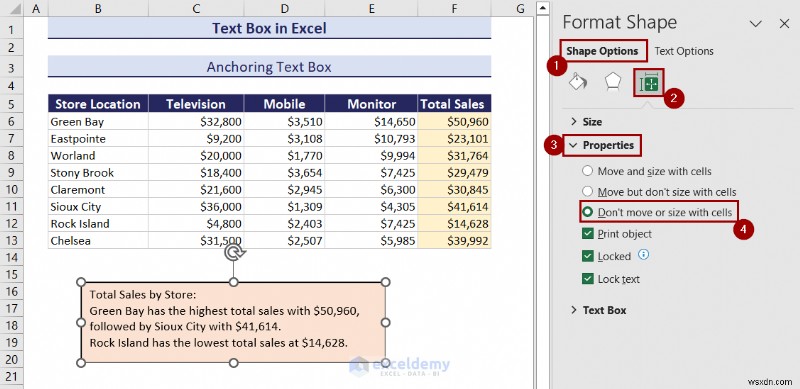Select column E header
This screenshot has height=389, width=800.
click(x=371, y=8)
